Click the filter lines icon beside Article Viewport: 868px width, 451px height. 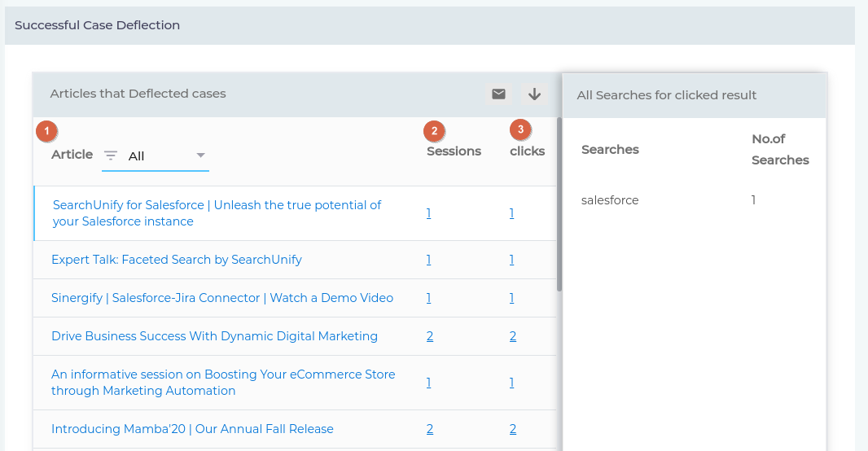111,155
